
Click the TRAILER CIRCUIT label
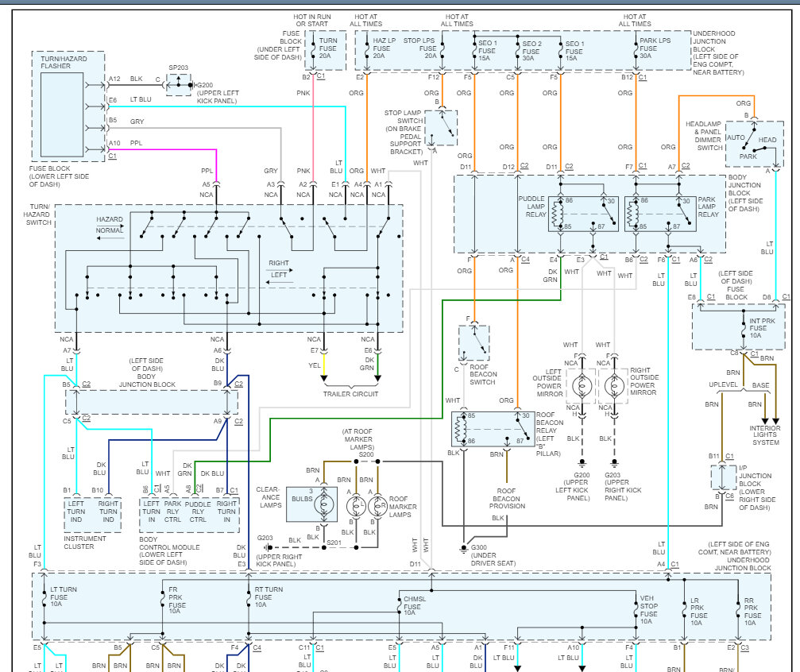pyautogui.click(x=350, y=394)
